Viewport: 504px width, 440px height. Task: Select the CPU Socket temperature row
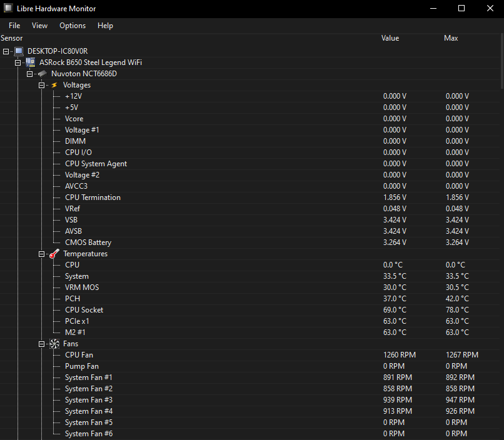point(84,310)
